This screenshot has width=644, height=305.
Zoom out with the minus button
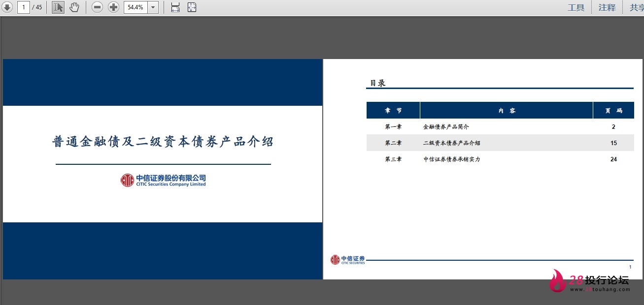pyautogui.click(x=98, y=7)
